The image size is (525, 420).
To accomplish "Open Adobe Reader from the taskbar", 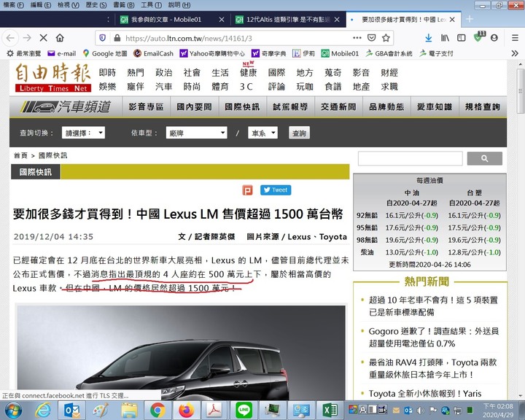I will [x=215, y=411].
